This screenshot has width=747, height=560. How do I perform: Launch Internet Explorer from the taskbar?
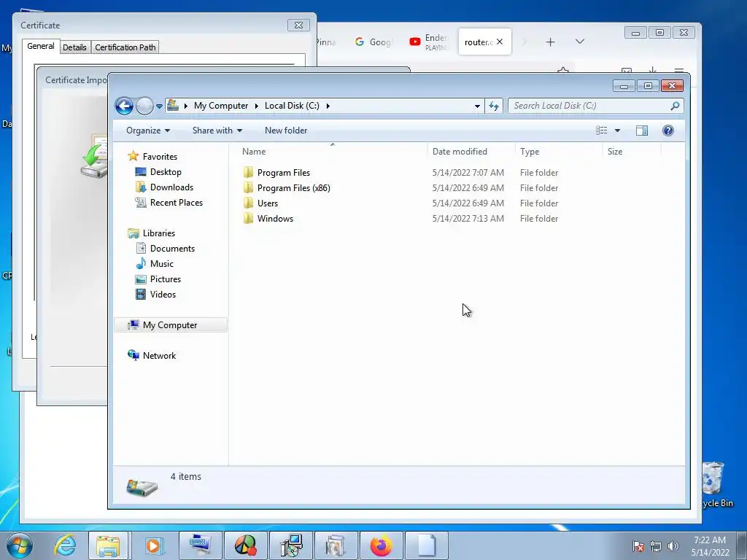(x=64, y=545)
